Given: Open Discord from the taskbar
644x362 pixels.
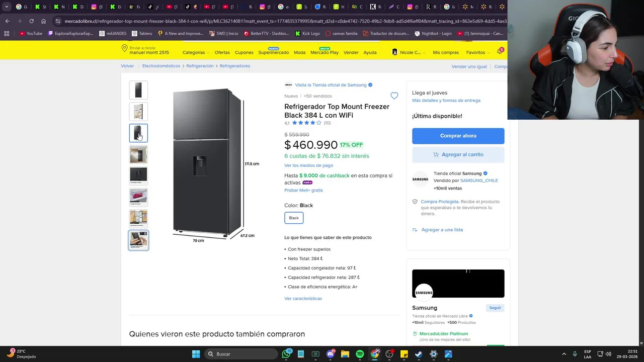Looking at the screenshot, I should (x=331, y=354).
